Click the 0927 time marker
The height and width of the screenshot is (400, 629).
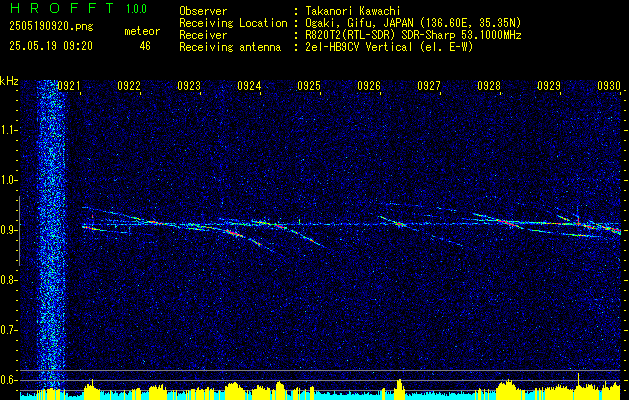tap(429, 86)
